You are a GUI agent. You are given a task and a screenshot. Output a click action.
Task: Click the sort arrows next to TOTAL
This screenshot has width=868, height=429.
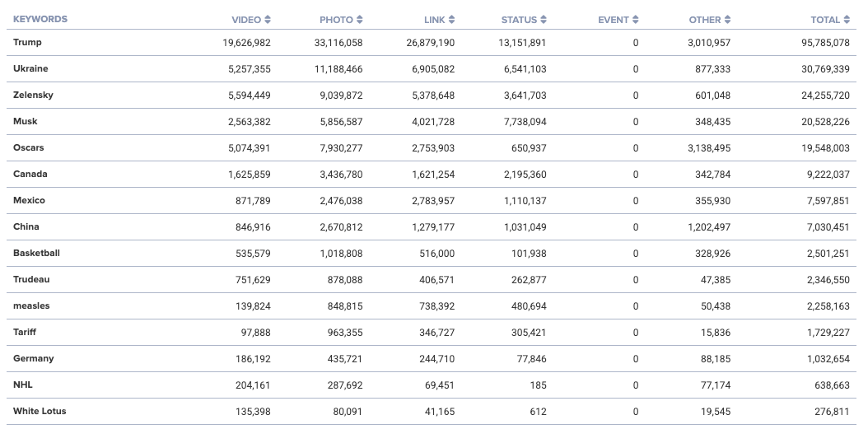pyautogui.click(x=847, y=20)
